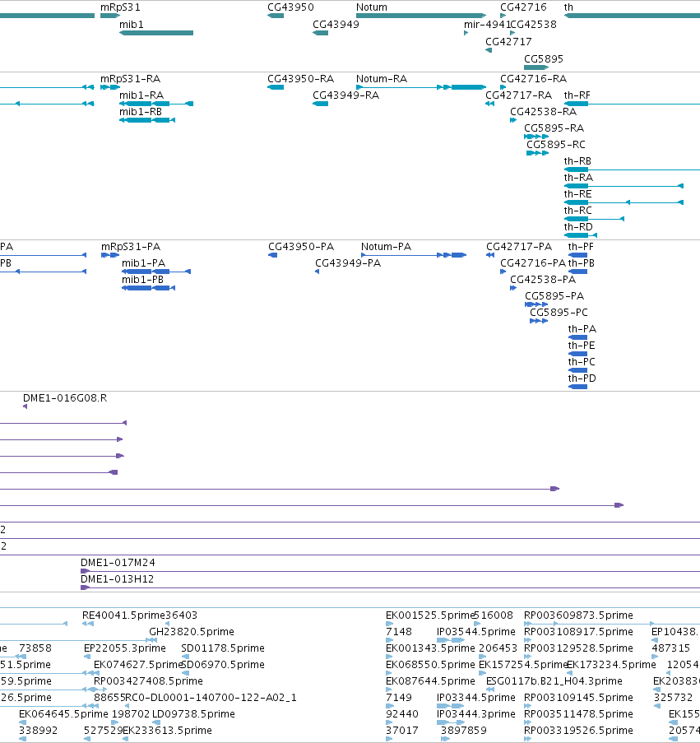Screen dimensions: 700x743
Task: Click EST RP003427408.5prime
Action: (x=100, y=690)
